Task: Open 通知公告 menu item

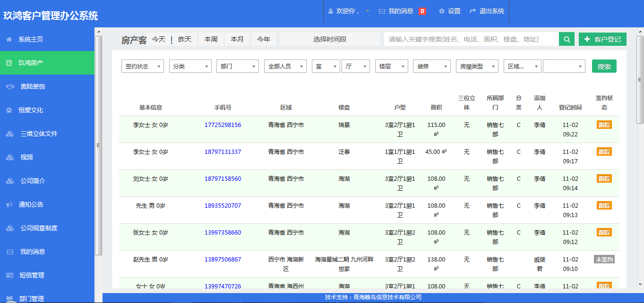Action: (47, 205)
